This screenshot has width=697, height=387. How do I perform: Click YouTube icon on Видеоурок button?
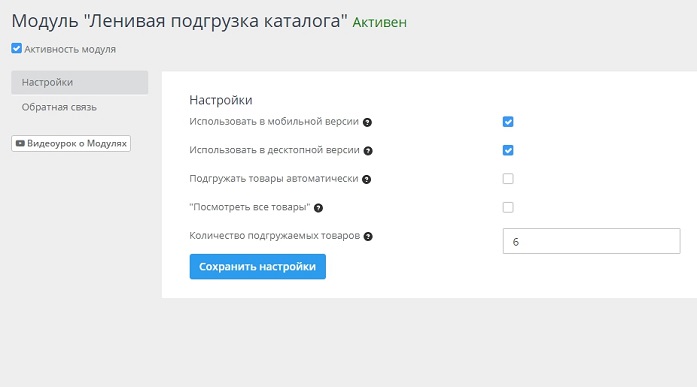click(20, 144)
